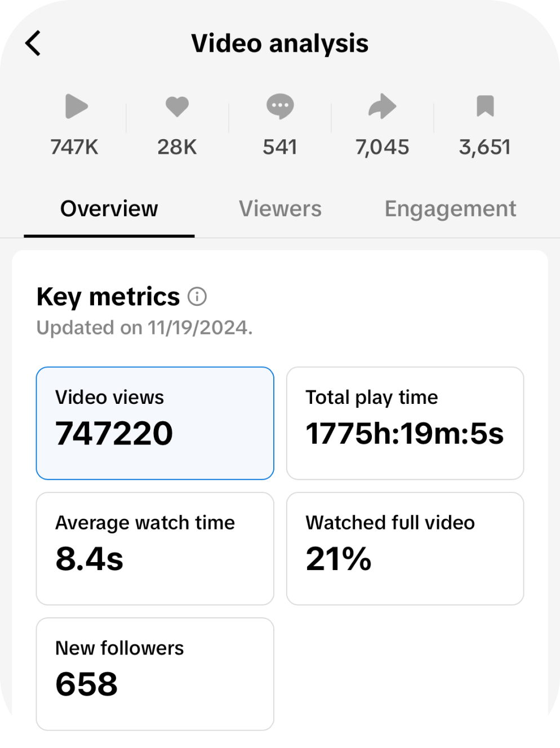Click the share arrow icon
The image size is (560, 748).
[x=383, y=106]
